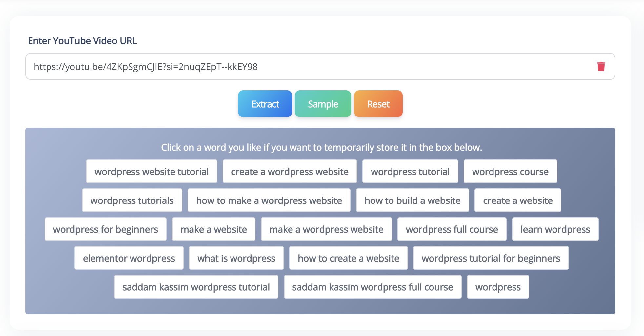Screen dimensions: 644x336
Task: Click the 'make a website' keyword
Action: [213, 229]
